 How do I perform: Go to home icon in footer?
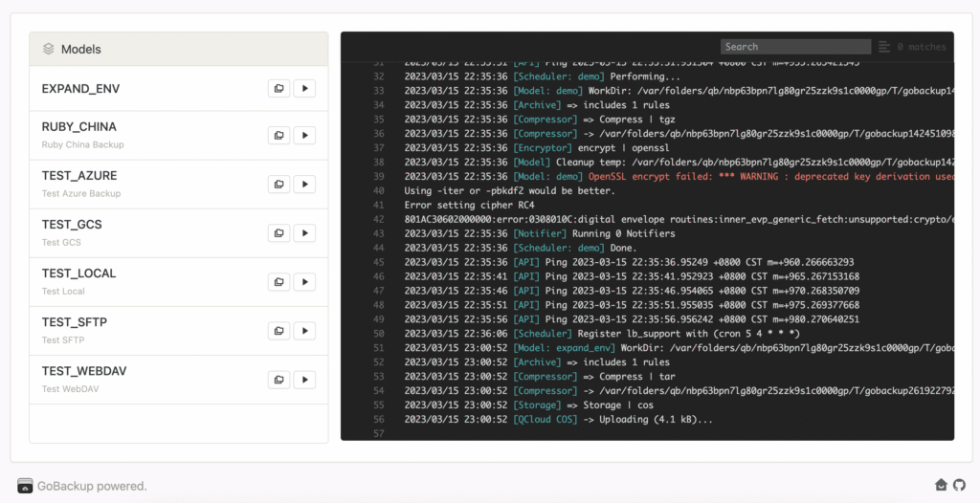coord(942,486)
